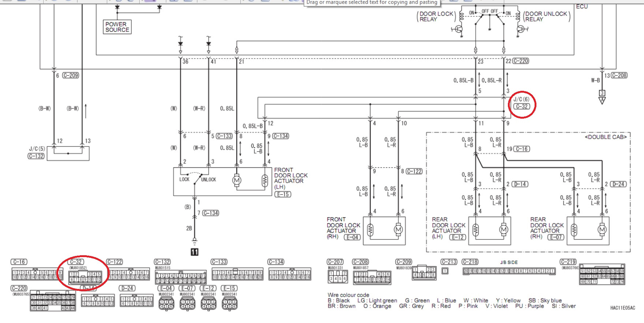Click the black ground box numbered 11
Image resolution: width=644 pixels, height=323 pixels.
(194, 252)
